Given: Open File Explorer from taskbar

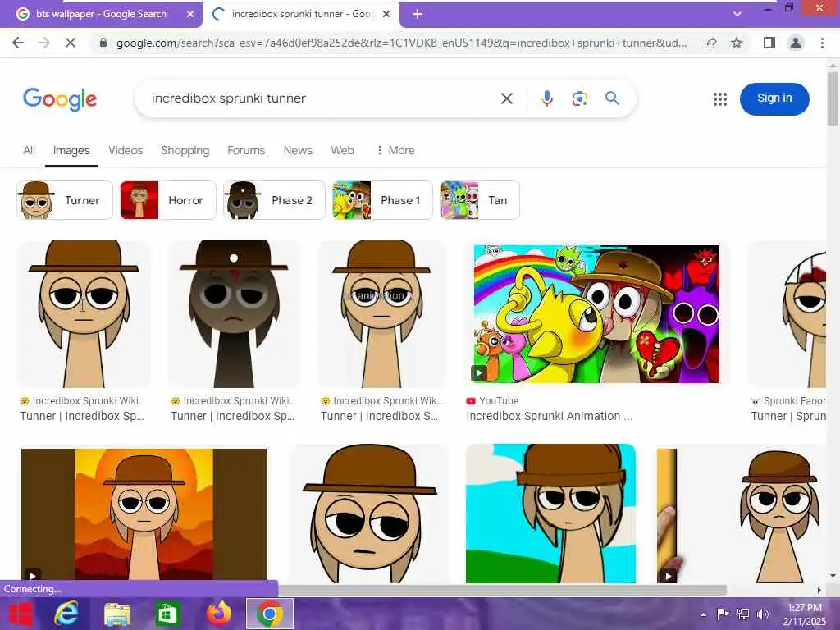Looking at the screenshot, I should pos(116,614).
